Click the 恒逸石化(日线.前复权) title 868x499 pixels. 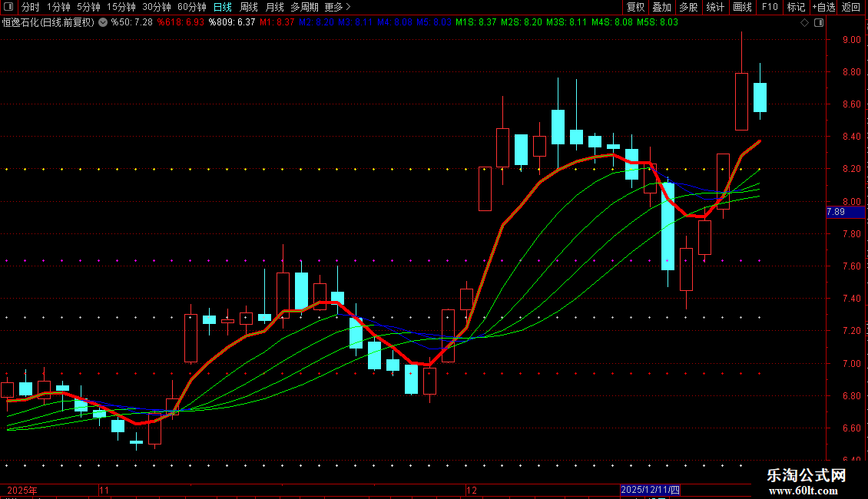point(48,23)
